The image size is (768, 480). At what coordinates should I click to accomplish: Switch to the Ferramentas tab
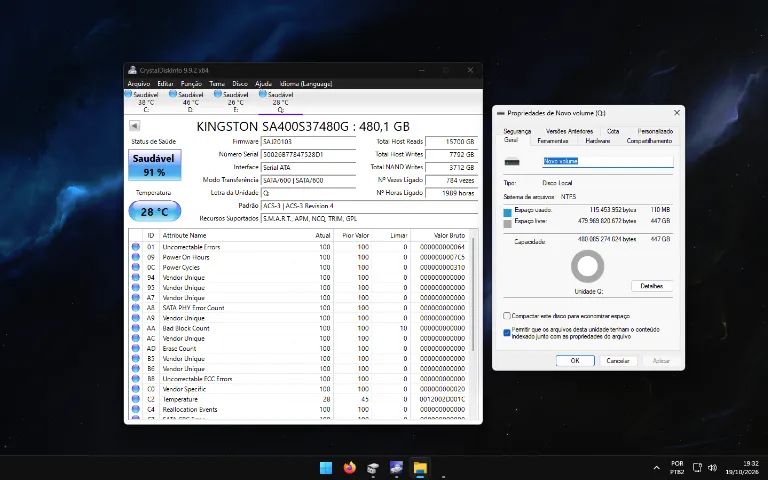pos(552,141)
